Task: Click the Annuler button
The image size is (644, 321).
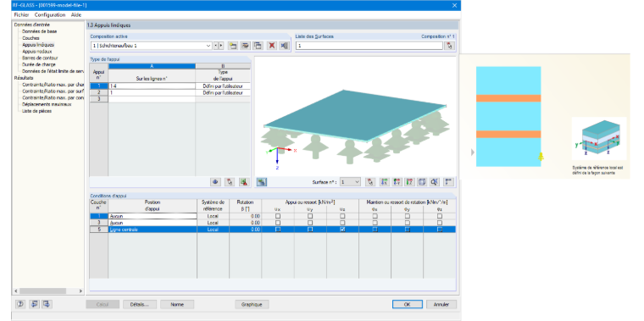Action: (x=441, y=305)
